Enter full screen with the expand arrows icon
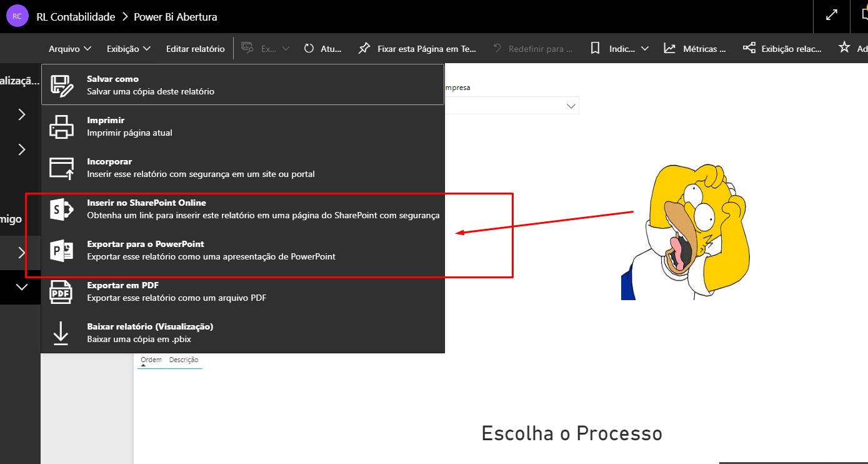 click(x=831, y=14)
